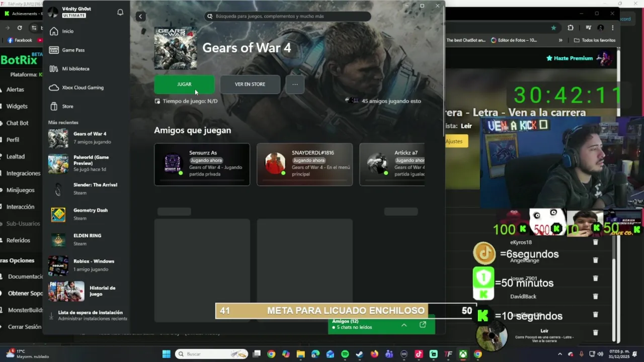Click the Xbox search box
This screenshot has height=362, width=644.
[x=288, y=16]
